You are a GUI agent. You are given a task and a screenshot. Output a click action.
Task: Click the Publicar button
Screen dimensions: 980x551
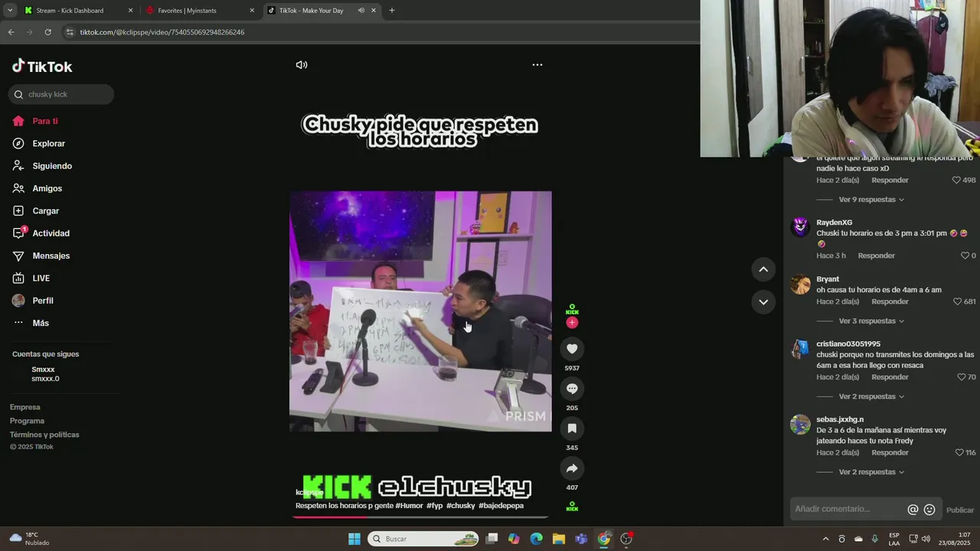[960, 510]
